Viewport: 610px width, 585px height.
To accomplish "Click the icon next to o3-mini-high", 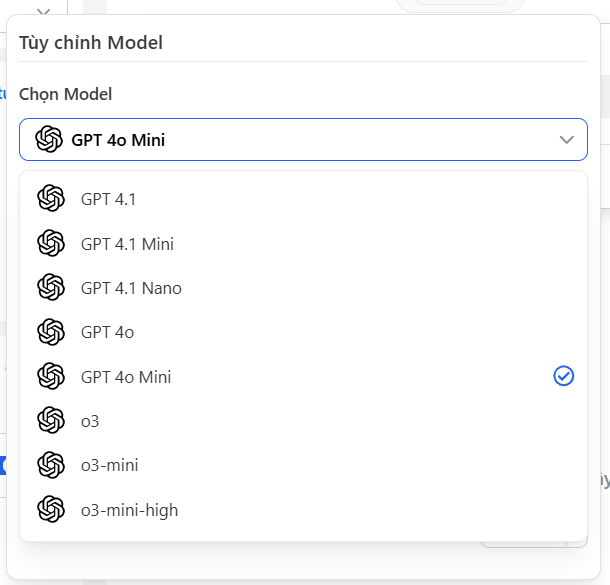I will (x=51, y=510).
